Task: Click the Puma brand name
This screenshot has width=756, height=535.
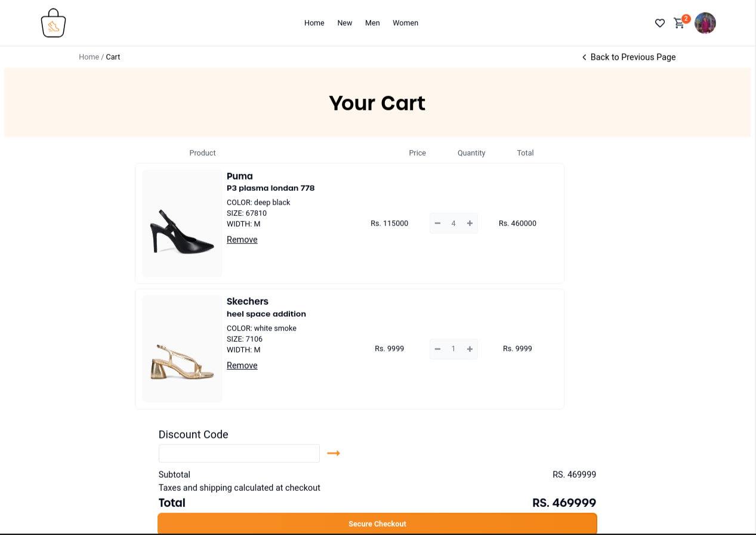Action: pyautogui.click(x=240, y=176)
